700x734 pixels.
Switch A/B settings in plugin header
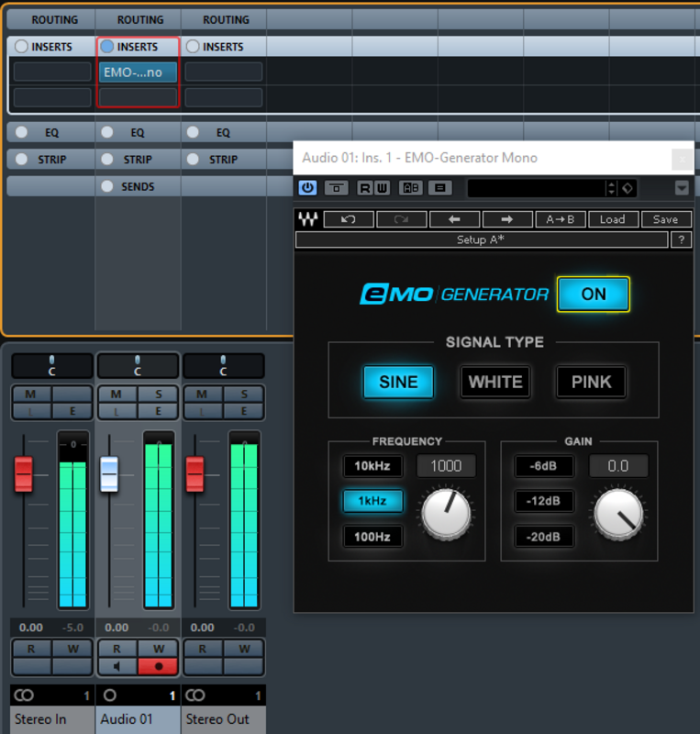[411, 188]
